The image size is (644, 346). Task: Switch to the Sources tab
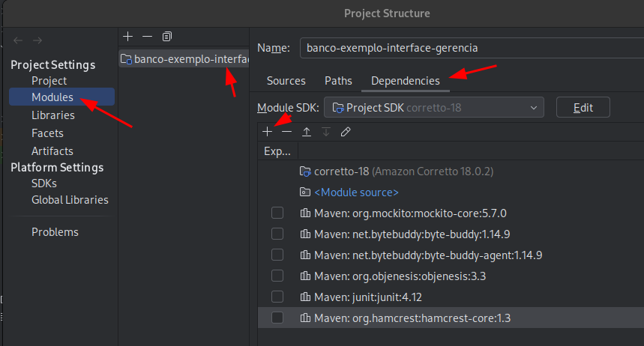click(286, 81)
